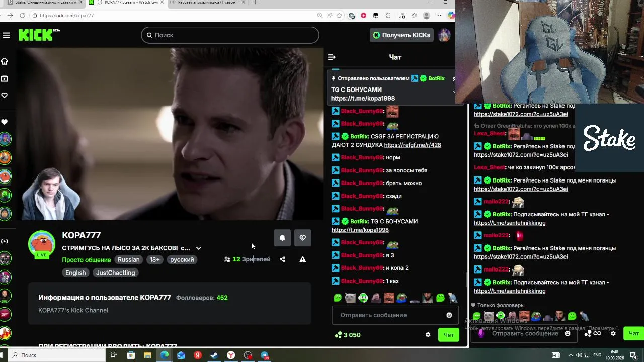Insert the Pepe frog emote in emote row

pos(401,298)
